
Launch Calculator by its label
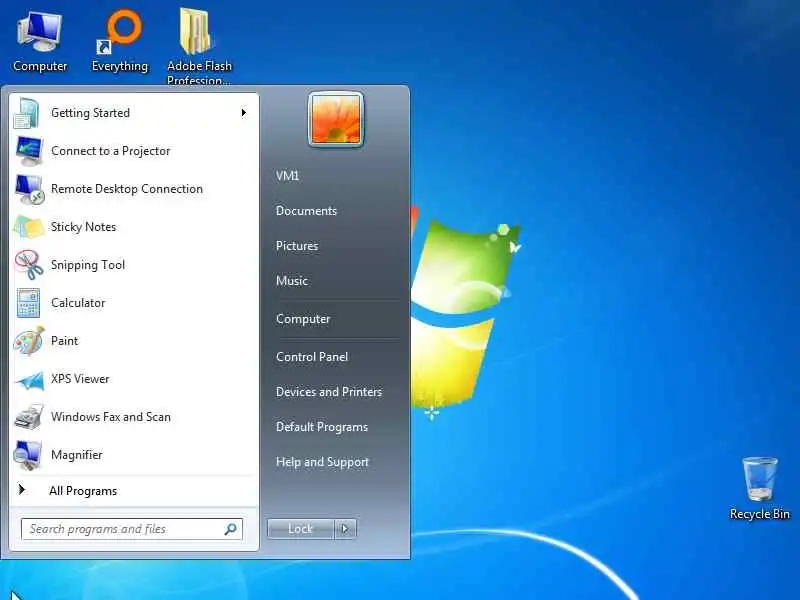tap(78, 303)
